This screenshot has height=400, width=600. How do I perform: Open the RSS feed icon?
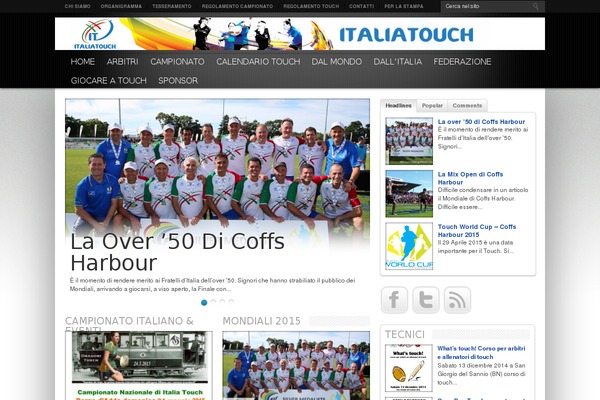(x=457, y=300)
